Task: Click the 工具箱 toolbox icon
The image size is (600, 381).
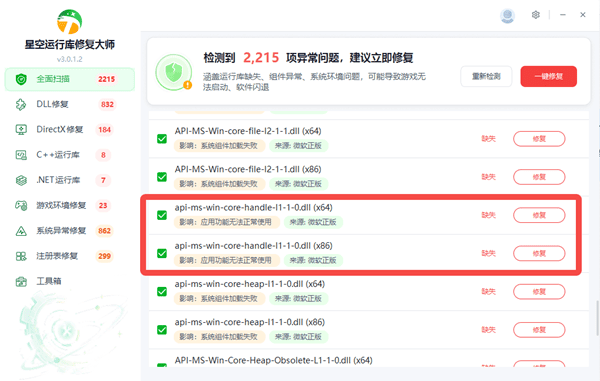Action: (x=21, y=282)
